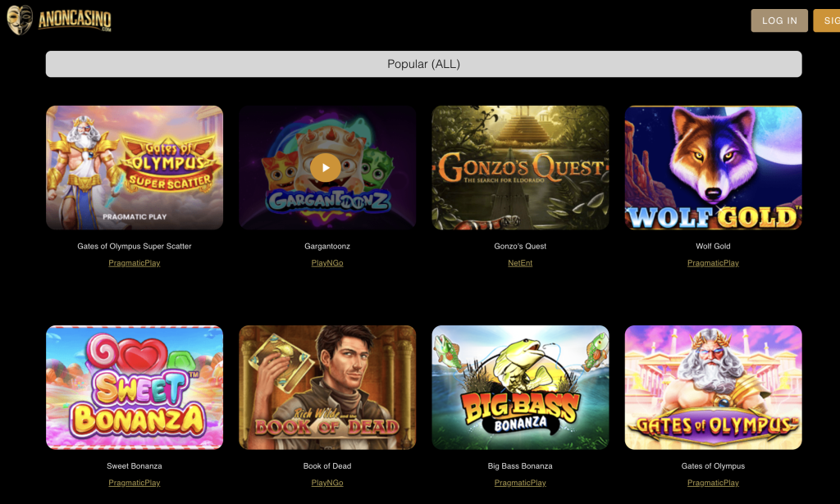Viewport: 840px width, 504px height.
Task: Open PlayNGo link under Gargantoonz
Action: (327, 263)
